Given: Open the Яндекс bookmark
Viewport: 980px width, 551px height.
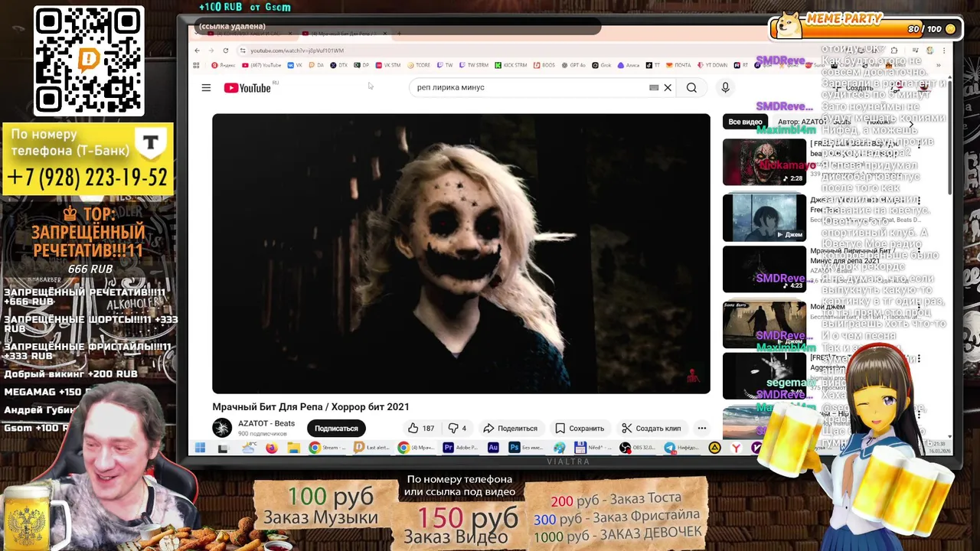Looking at the screenshot, I should pyautogui.click(x=224, y=65).
